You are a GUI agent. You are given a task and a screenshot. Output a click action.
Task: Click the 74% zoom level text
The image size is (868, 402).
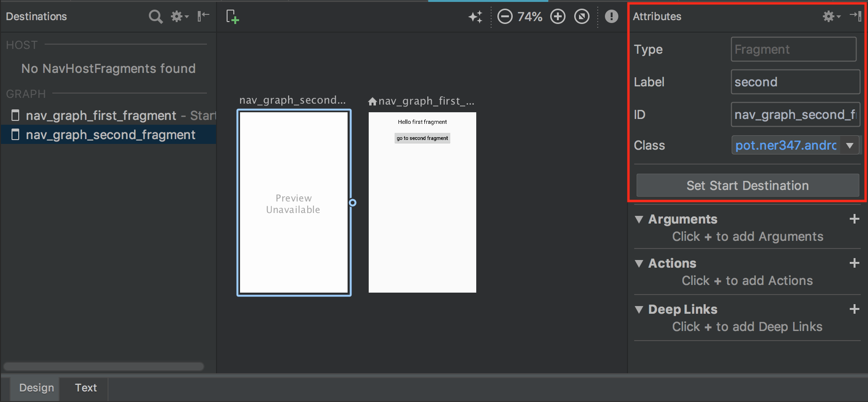pyautogui.click(x=530, y=17)
